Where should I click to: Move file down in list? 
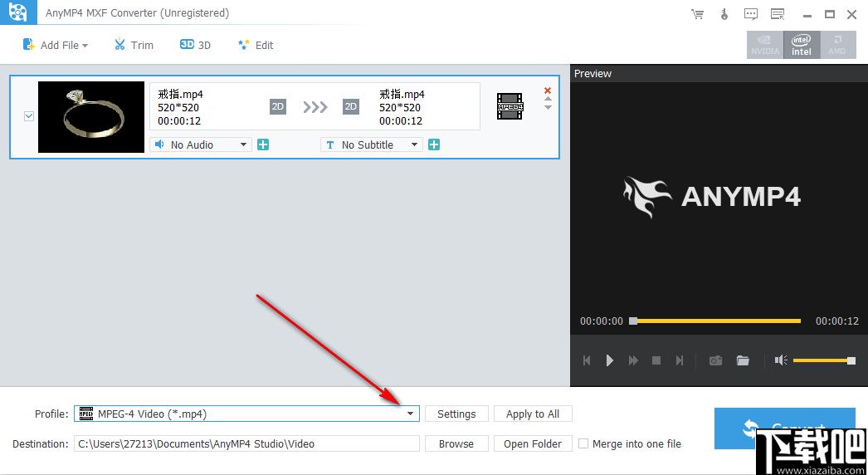(548, 107)
